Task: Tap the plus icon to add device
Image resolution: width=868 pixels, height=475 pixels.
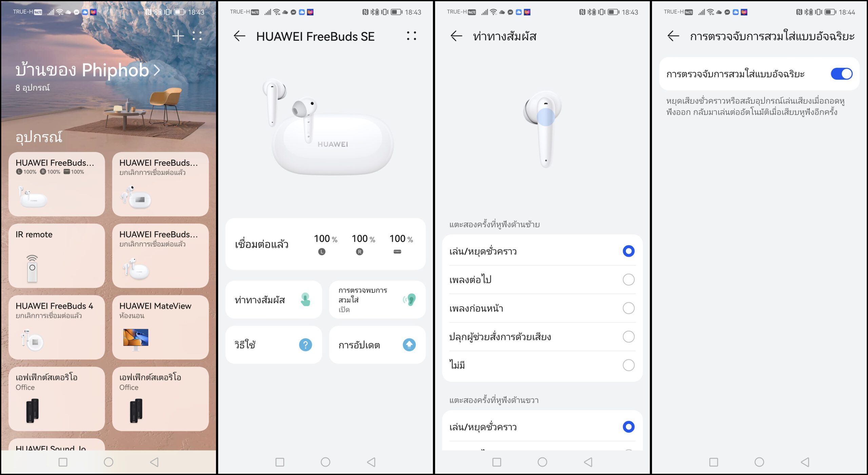Action: coord(178,36)
